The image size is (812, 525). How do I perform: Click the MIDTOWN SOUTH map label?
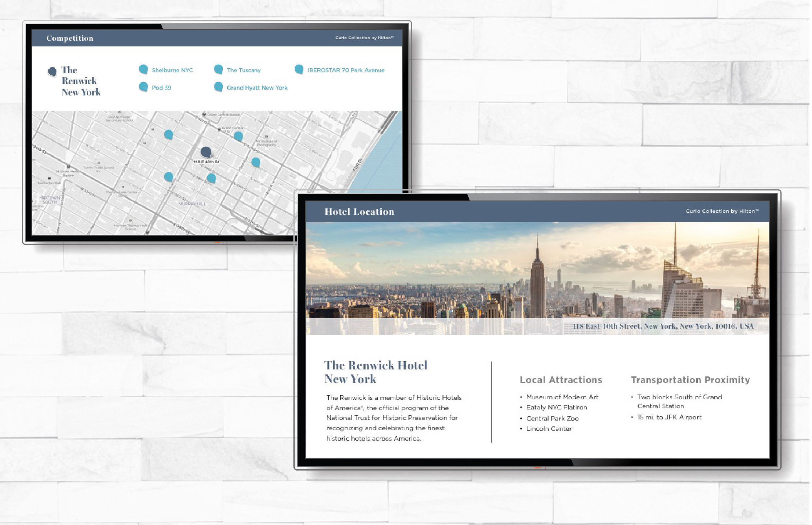coord(49,200)
